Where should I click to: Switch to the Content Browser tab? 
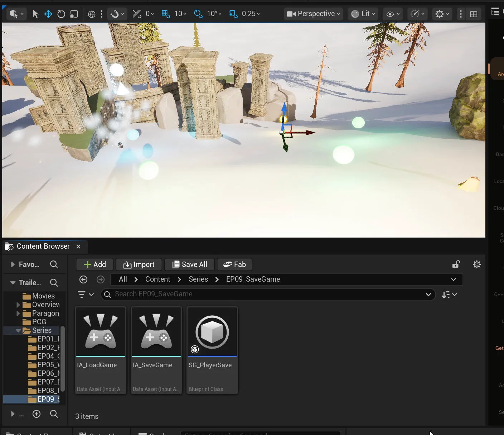point(43,247)
